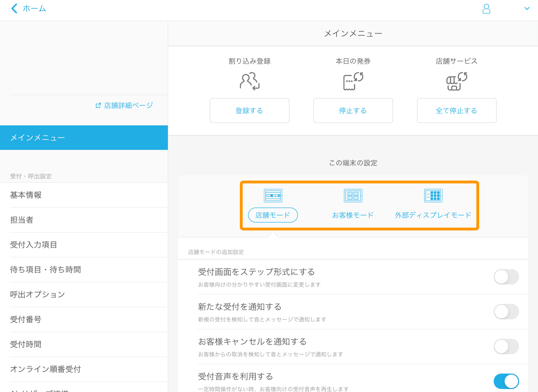The width and height of the screenshot is (538, 392).
Task: Enable お客様キャンセルを通知する
Action: (x=506, y=346)
